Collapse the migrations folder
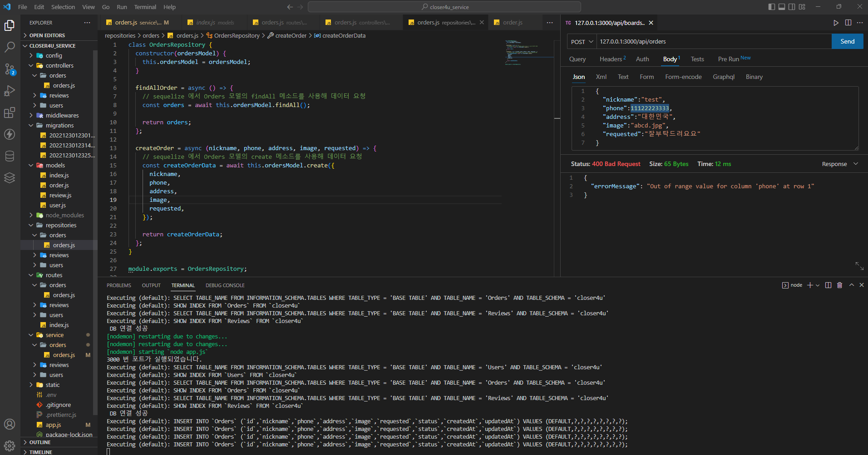The image size is (868, 455). (59, 126)
